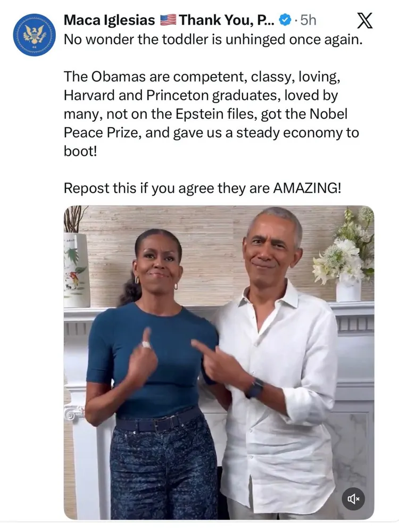Click the "Repost this if you agree" line
The width and height of the screenshot is (399, 532).
[x=202, y=188]
